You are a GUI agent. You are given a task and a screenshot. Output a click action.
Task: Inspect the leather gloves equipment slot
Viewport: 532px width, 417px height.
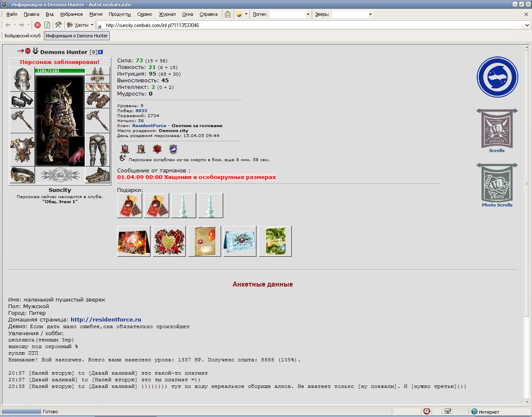(x=98, y=100)
